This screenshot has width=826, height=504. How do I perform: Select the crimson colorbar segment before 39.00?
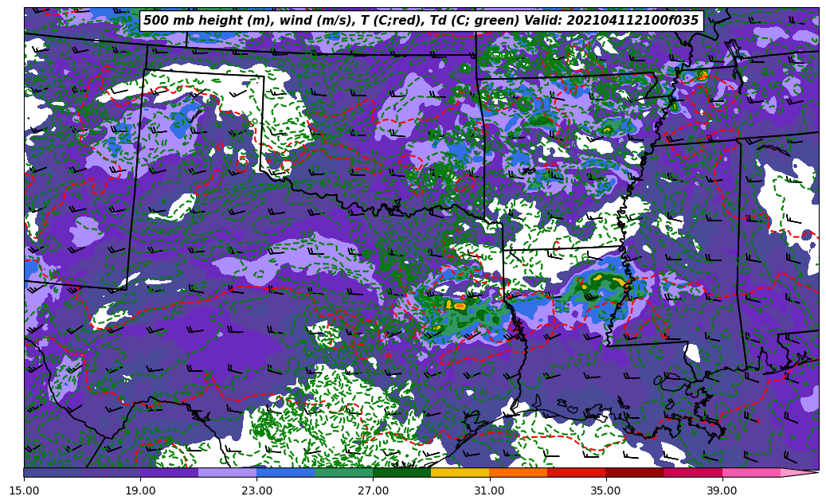point(693,472)
